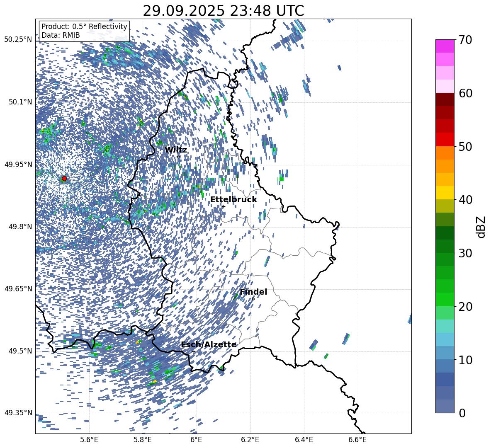Click the 50 value on colorbar
491x448 pixels.
point(465,147)
